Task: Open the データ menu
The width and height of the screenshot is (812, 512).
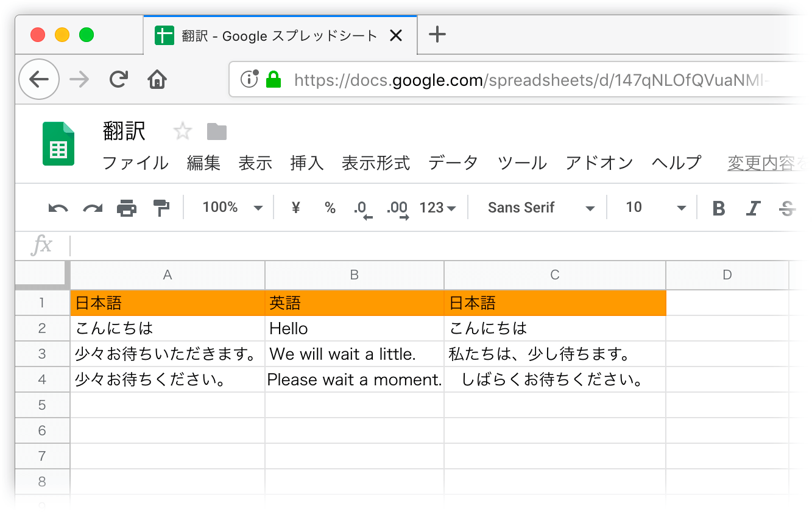Action: click(453, 163)
